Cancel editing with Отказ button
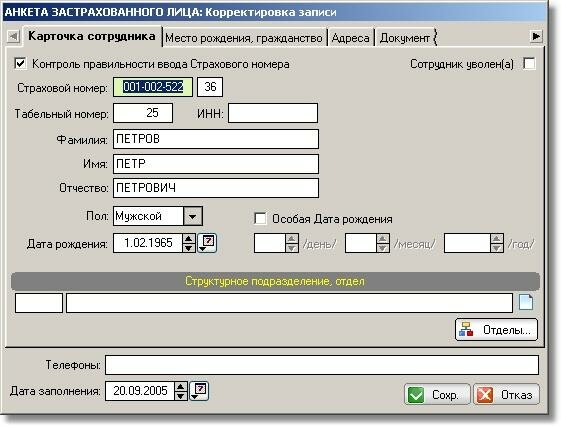 (506, 394)
